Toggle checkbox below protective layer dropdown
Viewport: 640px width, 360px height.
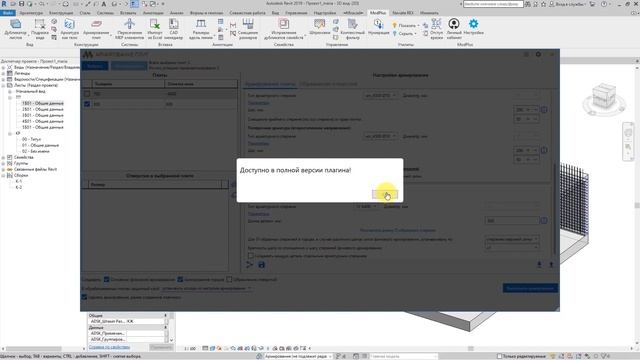[84, 297]
